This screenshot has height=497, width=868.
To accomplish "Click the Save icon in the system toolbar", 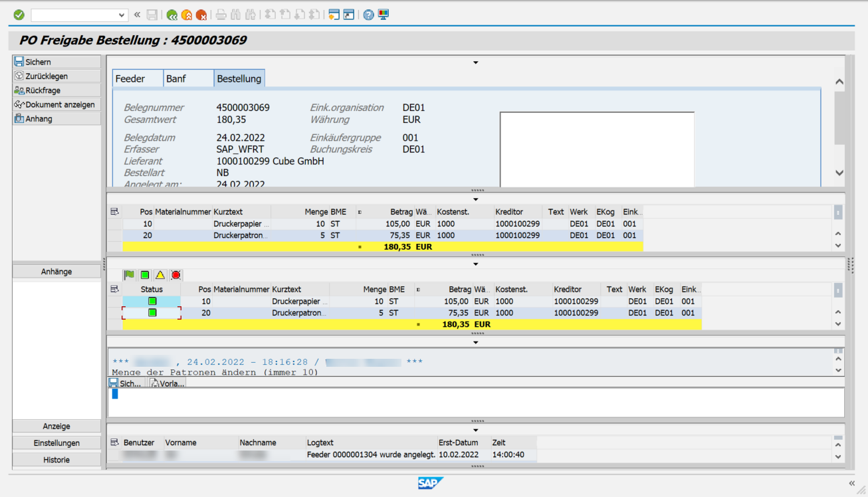I will click(x=152, y=15).
